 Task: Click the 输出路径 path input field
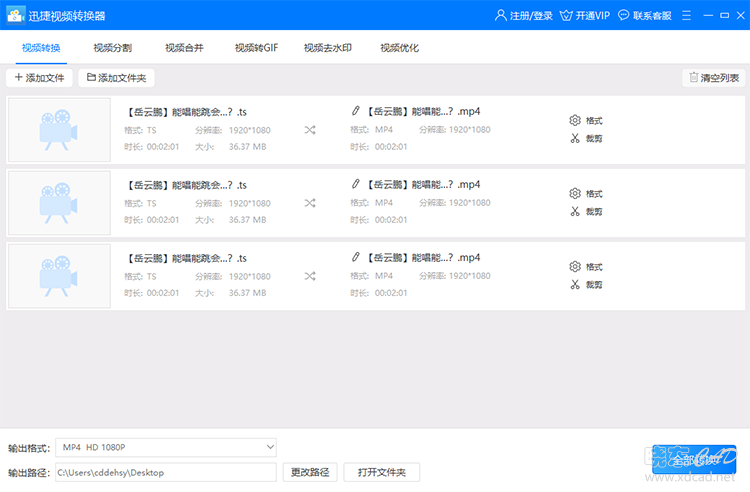click(166, 472)
